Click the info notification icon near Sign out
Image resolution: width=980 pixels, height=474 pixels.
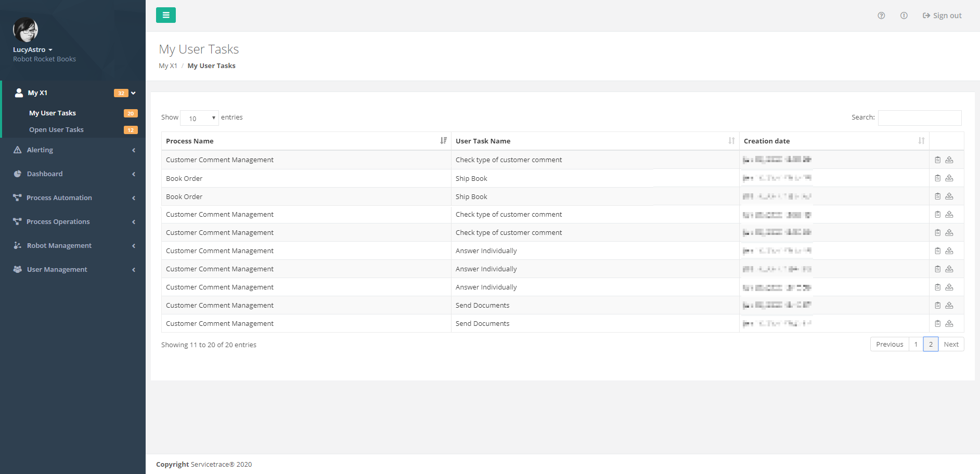pyautogui.click(x=904, y=15)
